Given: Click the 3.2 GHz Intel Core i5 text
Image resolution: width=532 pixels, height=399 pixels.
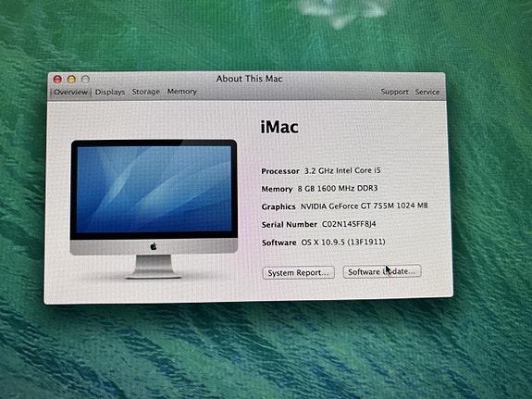Looking at the screenshot, I should tap(342, 170).
